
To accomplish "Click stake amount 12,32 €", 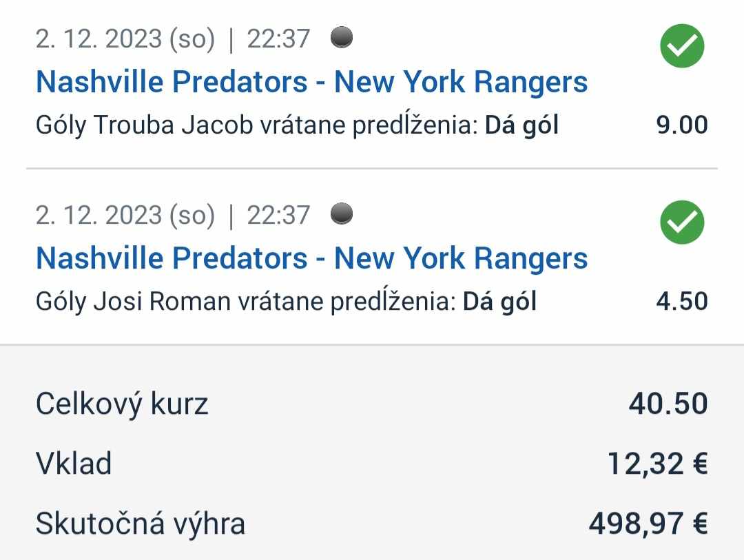I will click(658, 464).
